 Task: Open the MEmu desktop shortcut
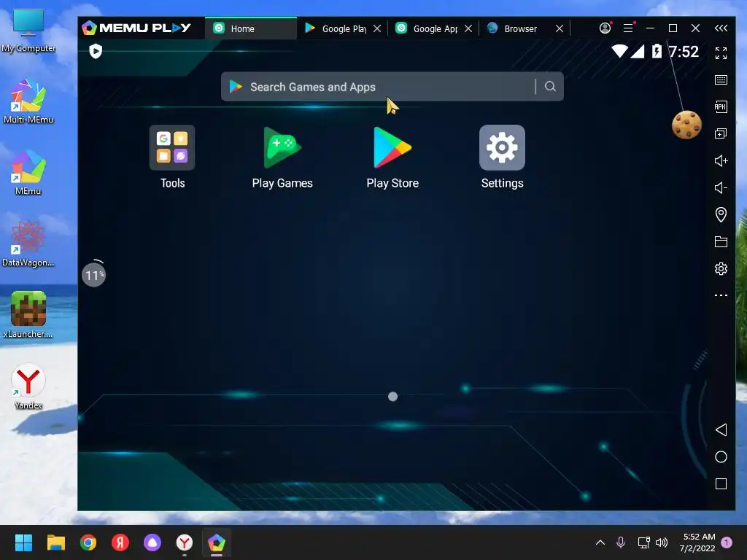[x=28, y=172]
